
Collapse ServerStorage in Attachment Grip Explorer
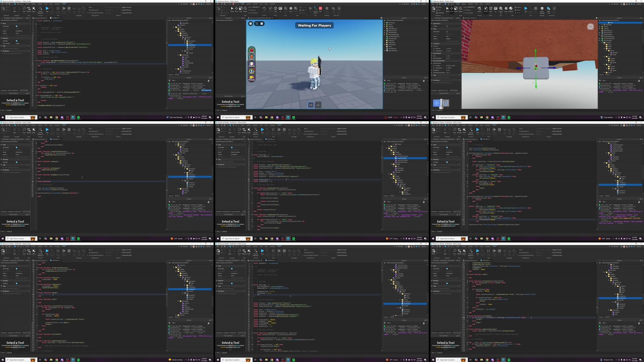pos(600,40)
